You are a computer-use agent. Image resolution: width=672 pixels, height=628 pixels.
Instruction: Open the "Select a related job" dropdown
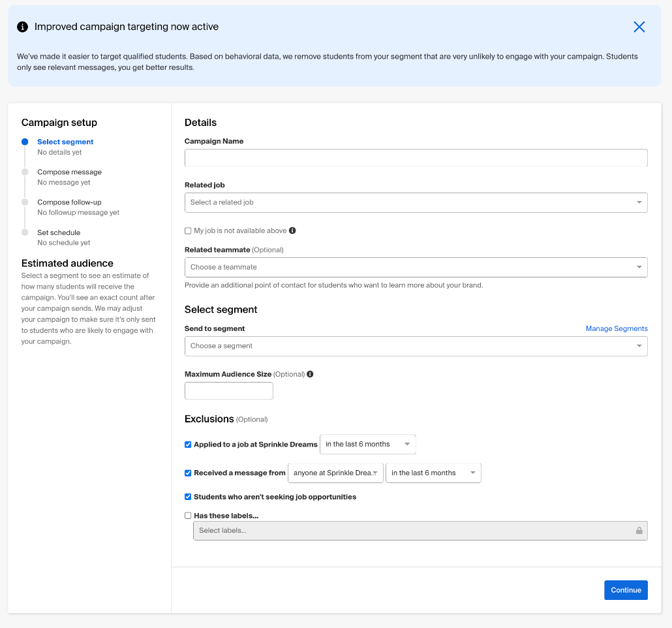click(416, 202)
